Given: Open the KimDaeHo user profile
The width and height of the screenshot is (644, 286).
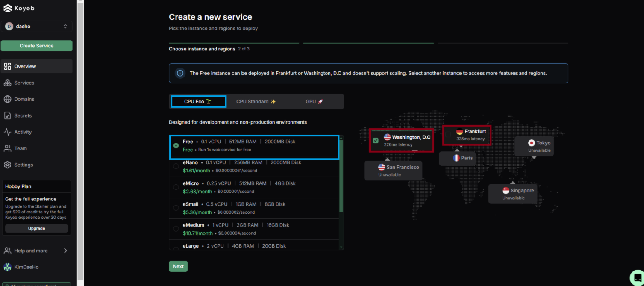Looking at the screenshot, I should pos(36,267).
